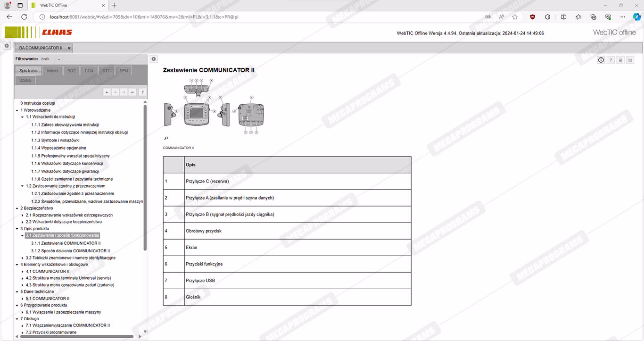The height and width of the screenshot is (341, 644).
Task: Open a new browser tab
Action: pyautogui.click(x=114, y=5)
